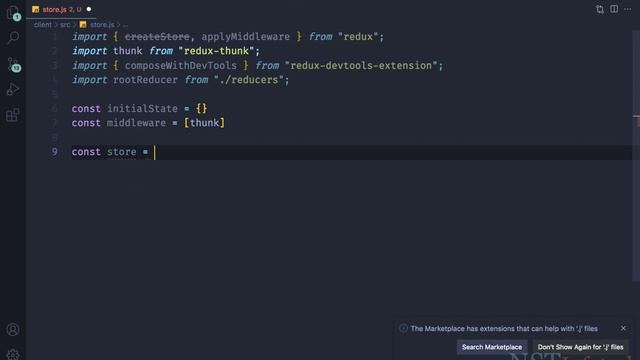Click the middleware variable name
This screenshot has height=360, width=640.
[x=136, y=123]
